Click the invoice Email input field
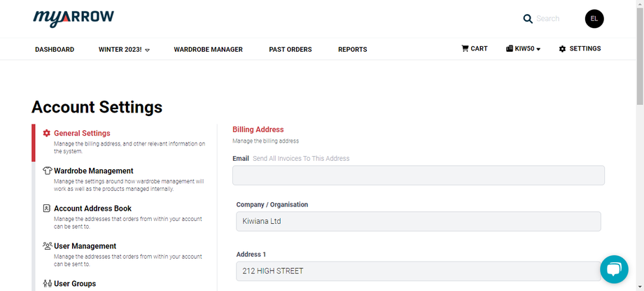 tap(418, 176)
